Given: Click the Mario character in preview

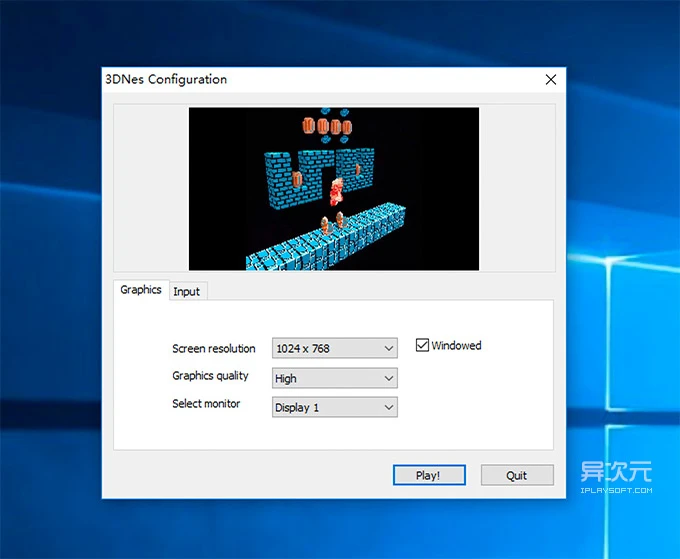Looking at the screenshot, I should tap(338, 190).
